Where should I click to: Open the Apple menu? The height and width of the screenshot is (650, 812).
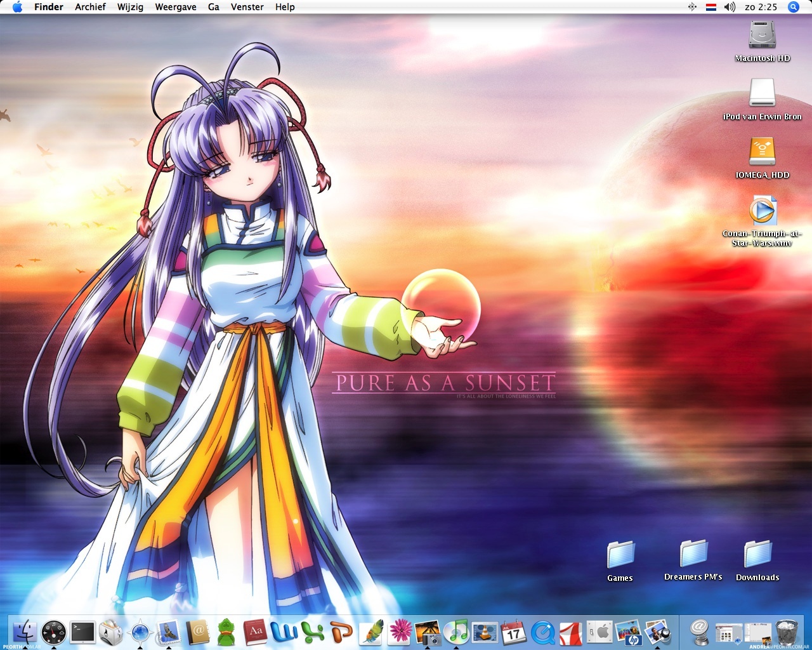17,7
